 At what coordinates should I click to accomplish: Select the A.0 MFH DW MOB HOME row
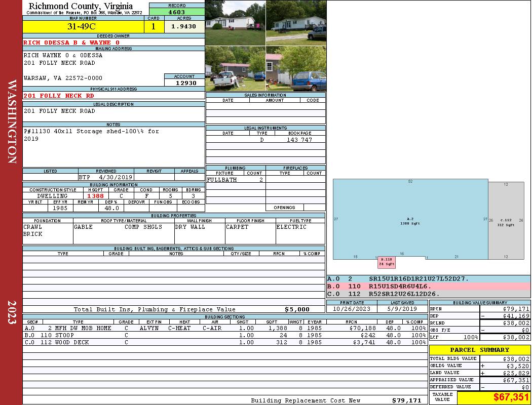pos(225,328)
